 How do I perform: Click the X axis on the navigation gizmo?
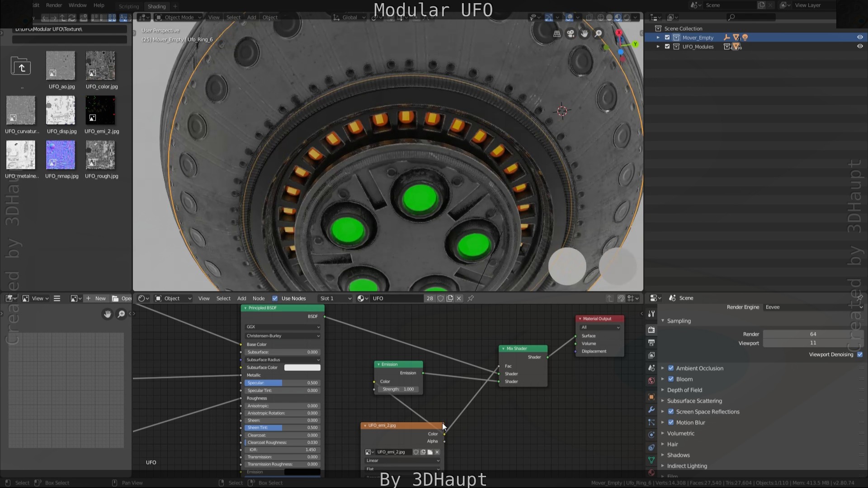[x=618, y=33]
